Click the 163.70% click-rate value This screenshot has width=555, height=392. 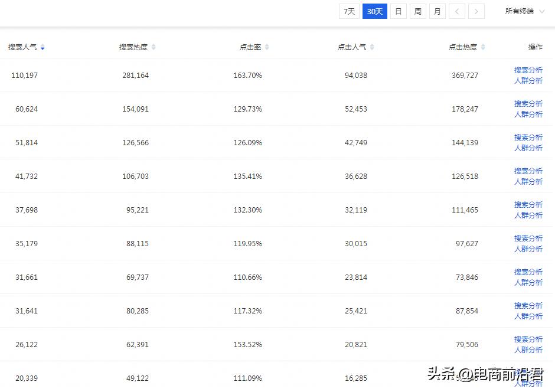[x=247, y=75]
